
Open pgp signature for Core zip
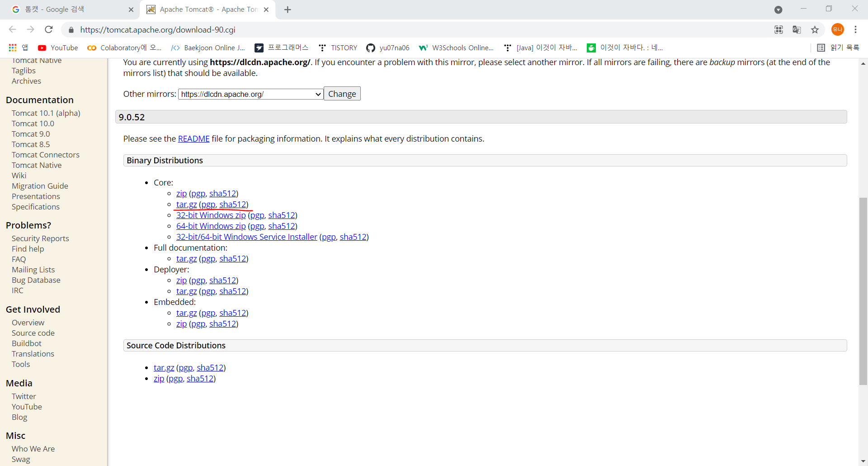198,194
